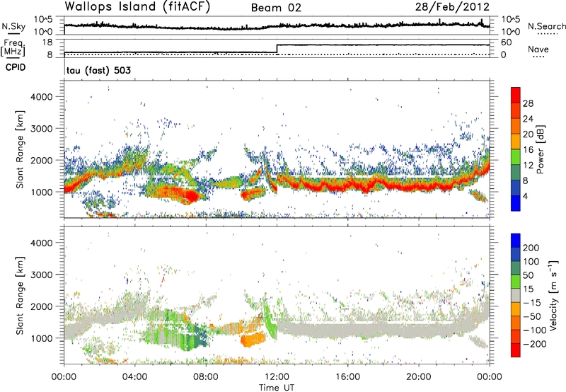Click the "08:00" time axis tick
Image resolution: width=566 pixels, height=392 pixels.
point(206,377)
